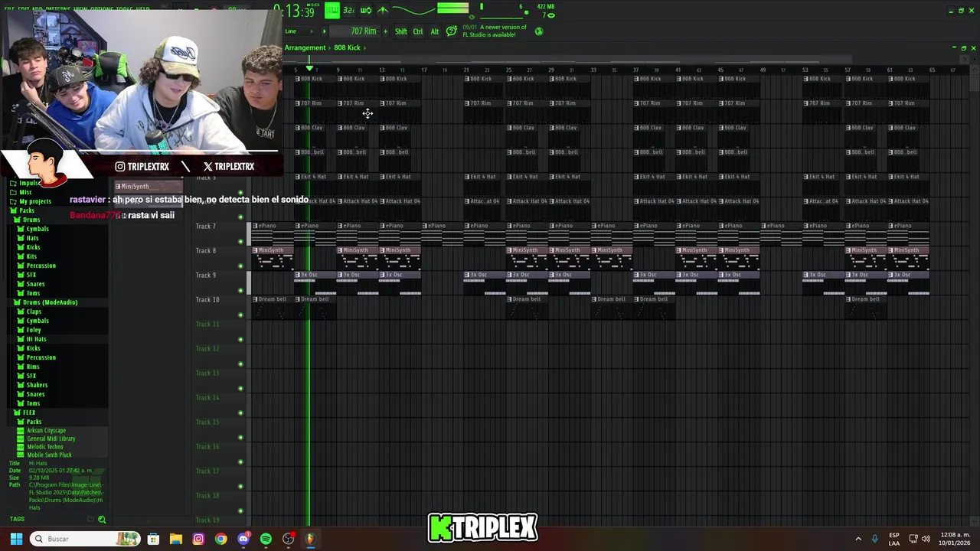Image resolution: width=980 pixels, height=551 pixels.
Task: Mute Track 9 with its green dot
Action: point(240,291)
